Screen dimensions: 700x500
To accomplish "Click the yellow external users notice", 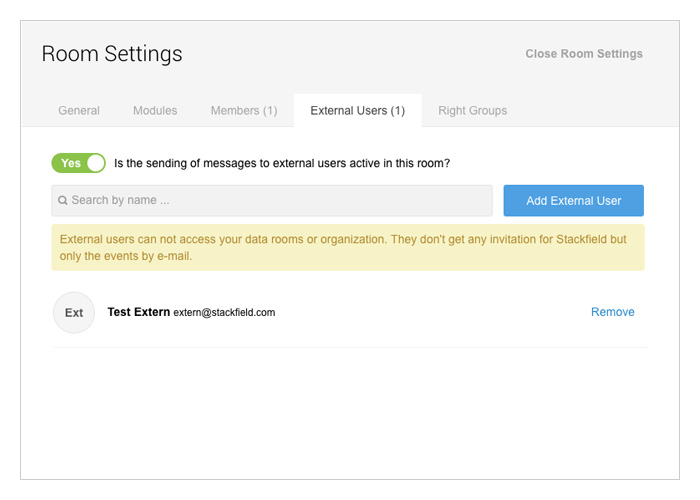I will coord(348,247).
